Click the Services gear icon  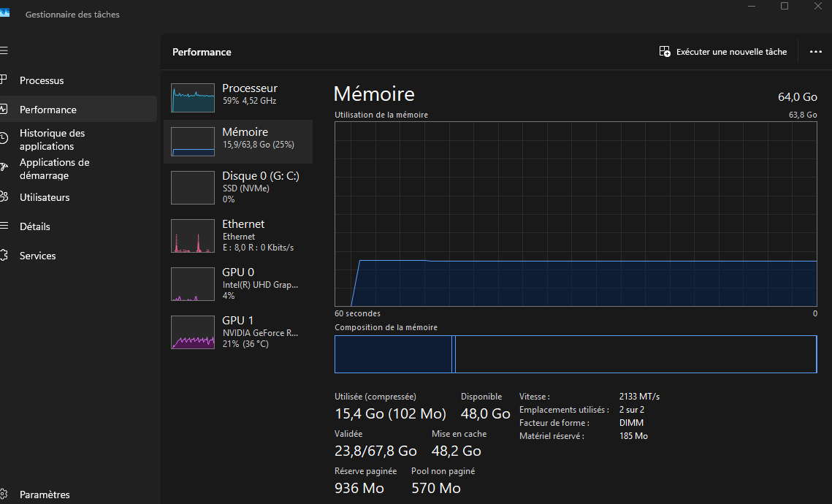pyautogui.click(x=3, y=255)
